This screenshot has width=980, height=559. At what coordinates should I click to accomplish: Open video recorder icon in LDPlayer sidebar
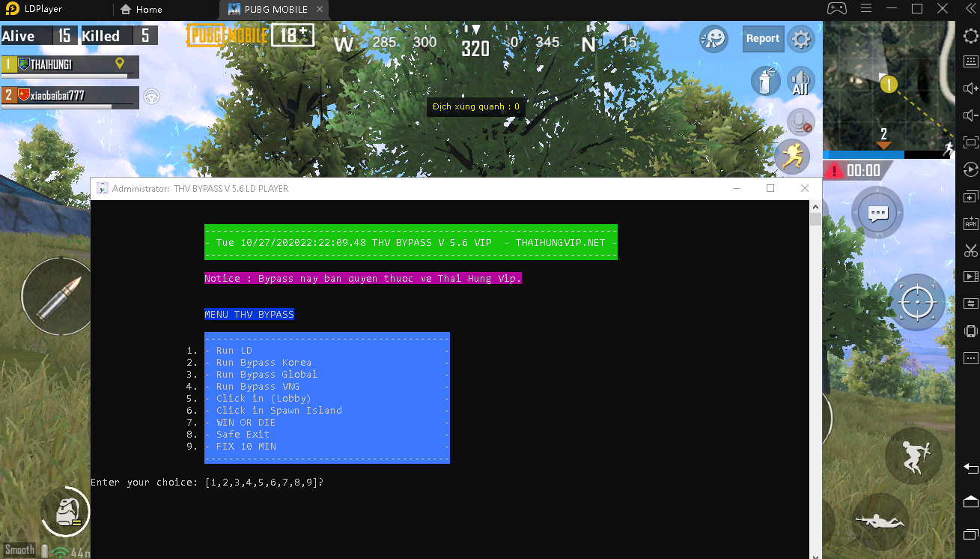(x=970, y=277)
